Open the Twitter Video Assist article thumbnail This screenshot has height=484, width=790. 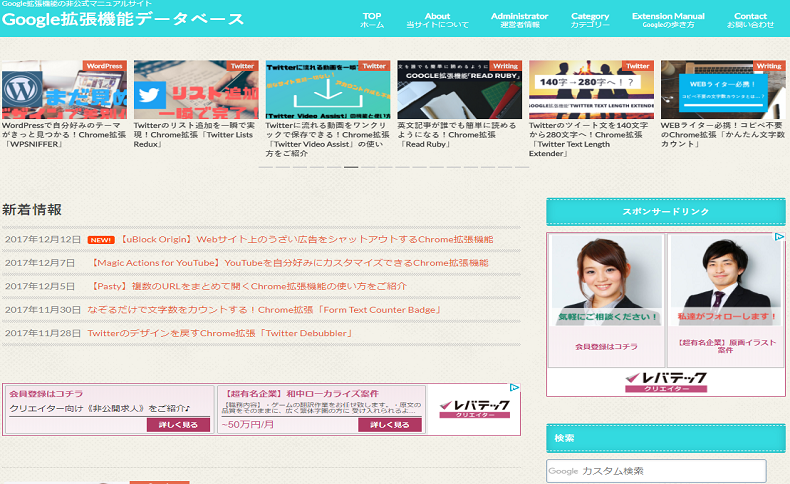328,90
